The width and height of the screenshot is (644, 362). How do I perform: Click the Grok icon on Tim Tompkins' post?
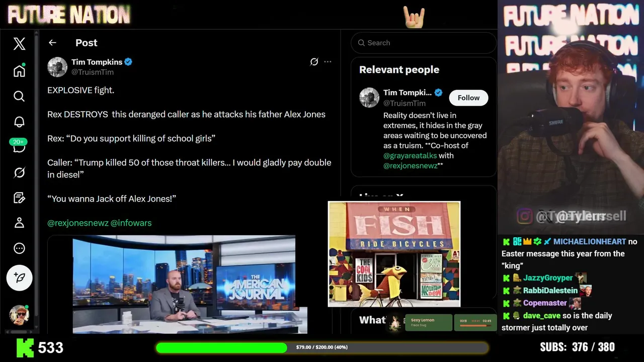(314, 62)
